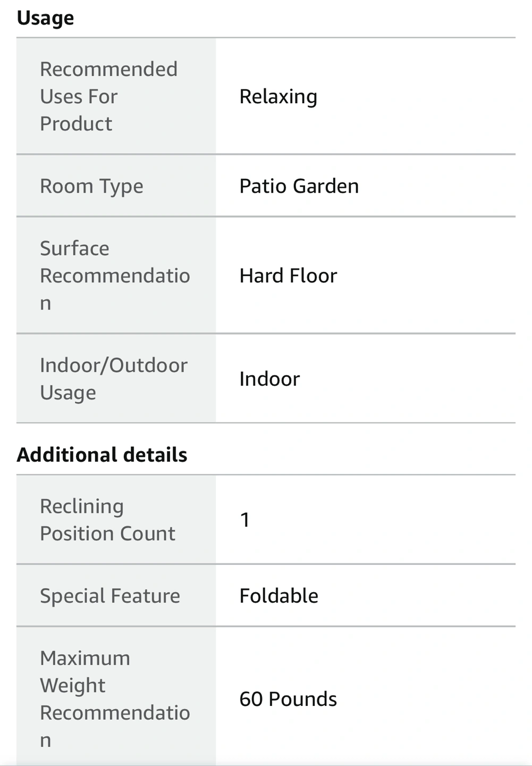Click the Special Feature label

coord(110,596)
